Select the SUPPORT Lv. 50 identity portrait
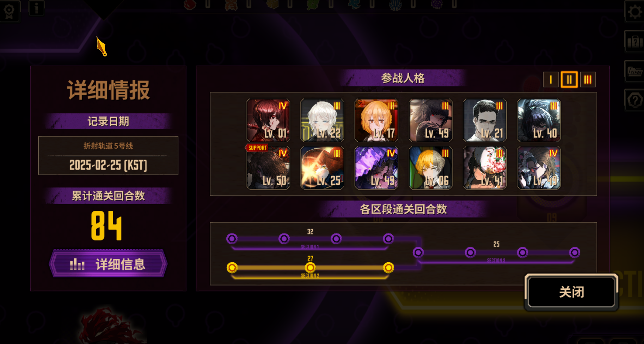644x344 pixels. tap(268, 168)
